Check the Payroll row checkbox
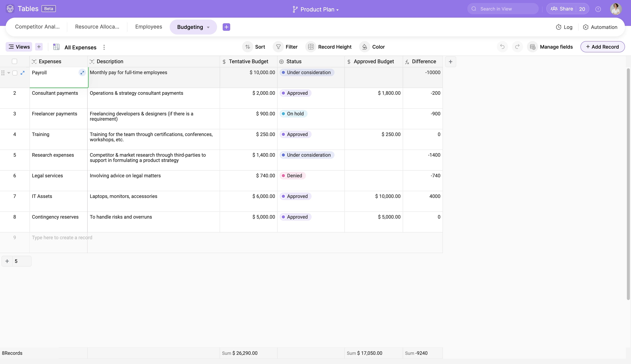Viewport: 631px width, 364px height. point(15,73)
